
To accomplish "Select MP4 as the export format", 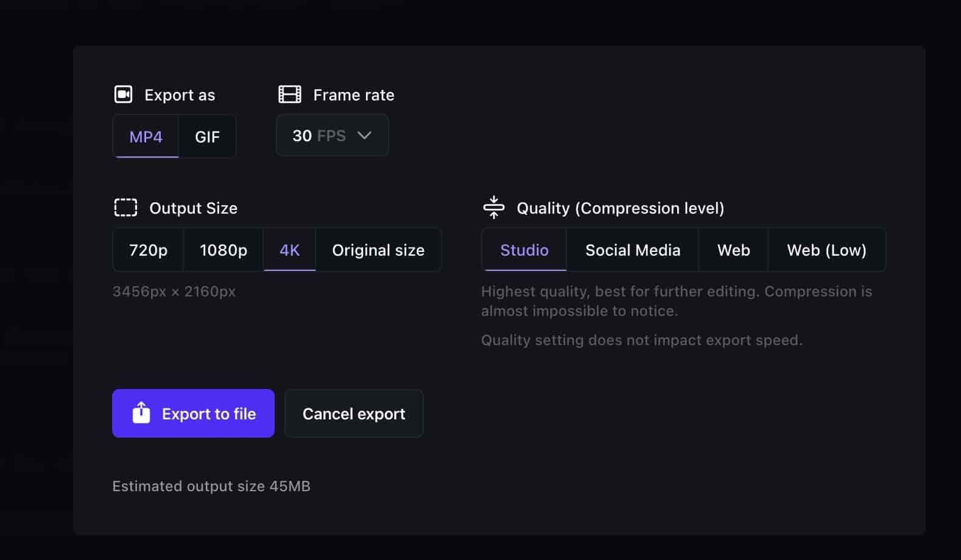I will point(146,136).
